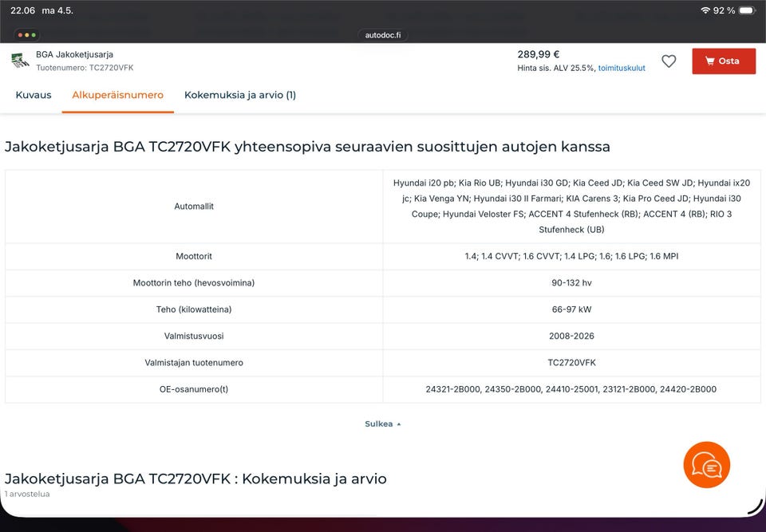Click the Osta buy button

point(724,61)
